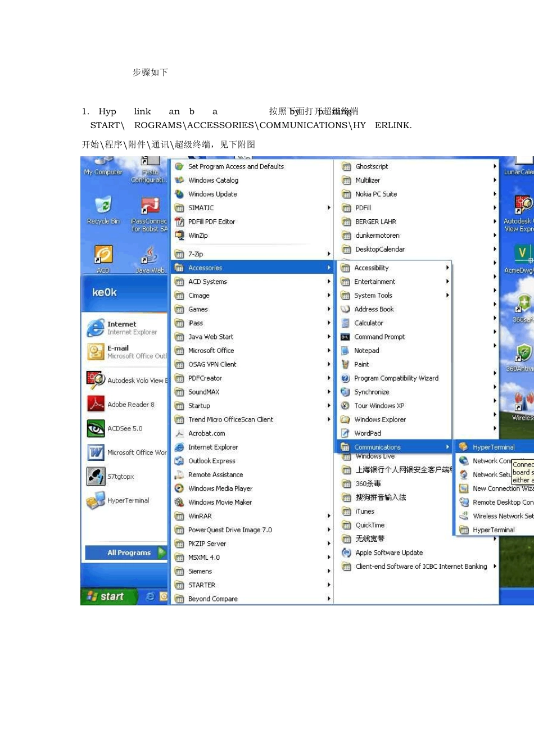Open Microsoft Office Word from start menu

(126, 452)
